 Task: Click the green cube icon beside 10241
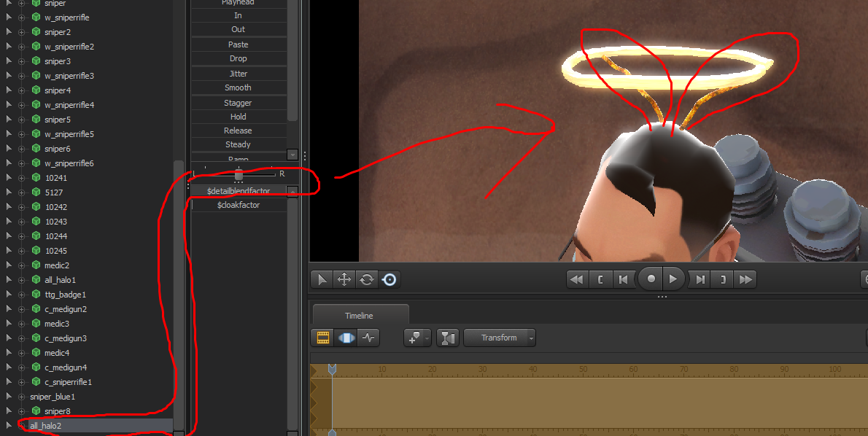[x=36, y=178]
